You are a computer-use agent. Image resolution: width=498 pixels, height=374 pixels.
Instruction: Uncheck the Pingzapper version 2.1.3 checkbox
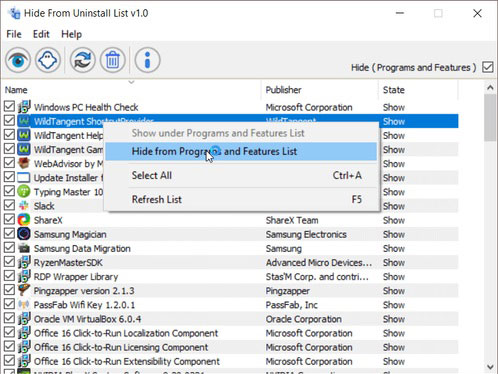point(9,290)
